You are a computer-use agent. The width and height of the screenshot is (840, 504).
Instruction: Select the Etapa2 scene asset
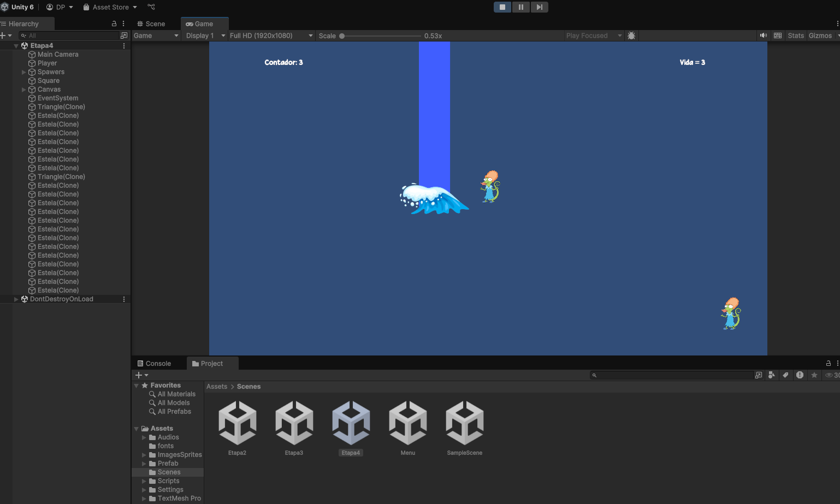pos(238,428)
